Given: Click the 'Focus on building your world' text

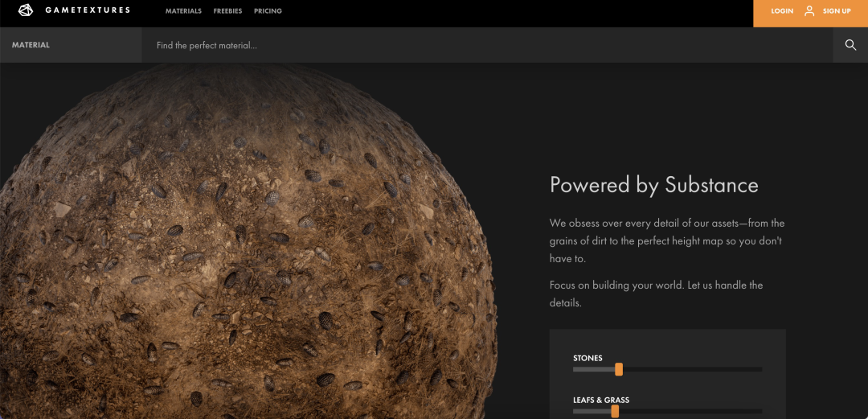Looking at the screenshot, I should [656, 294].
